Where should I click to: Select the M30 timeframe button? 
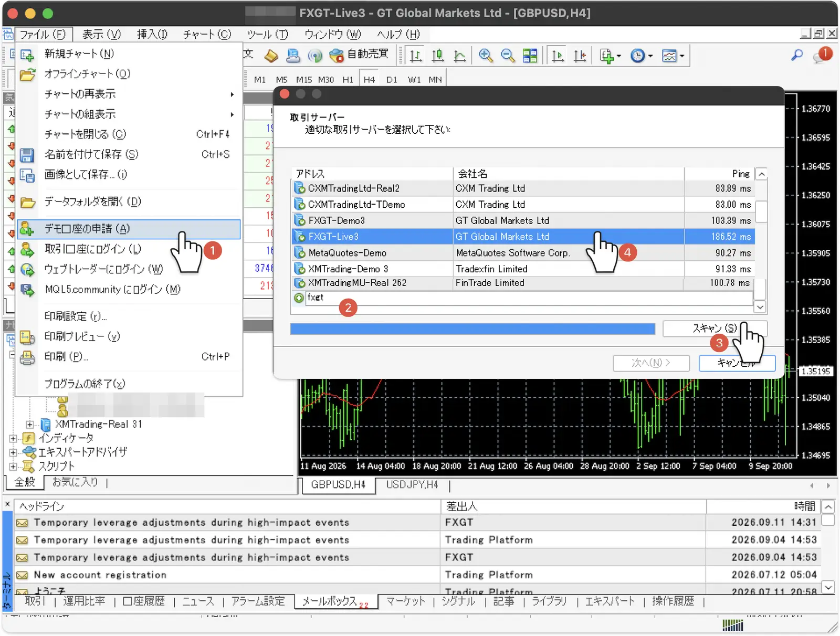(x=325, y=80)
